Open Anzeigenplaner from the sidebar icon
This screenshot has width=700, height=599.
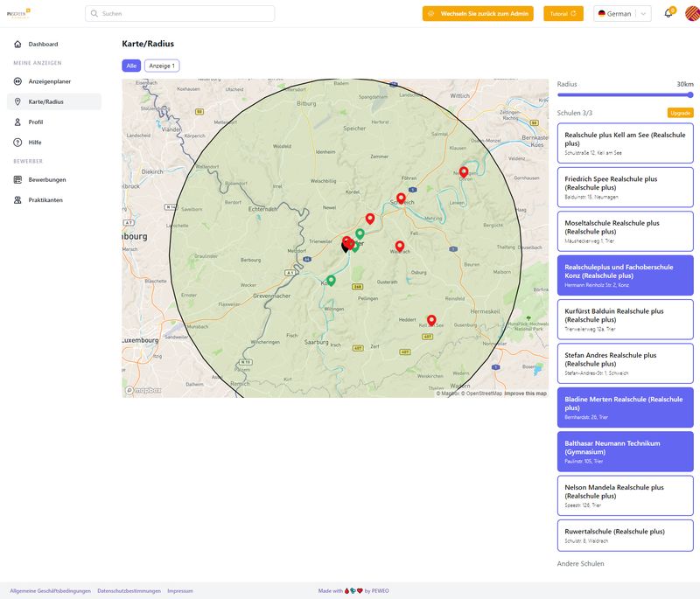(17, 81)
